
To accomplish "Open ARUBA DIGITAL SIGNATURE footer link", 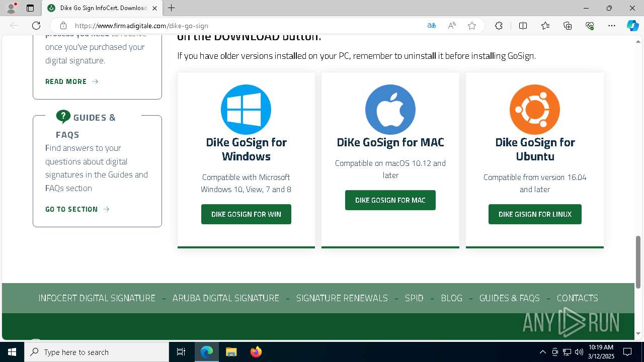I will pyautogui.click(x=226, y=298).
